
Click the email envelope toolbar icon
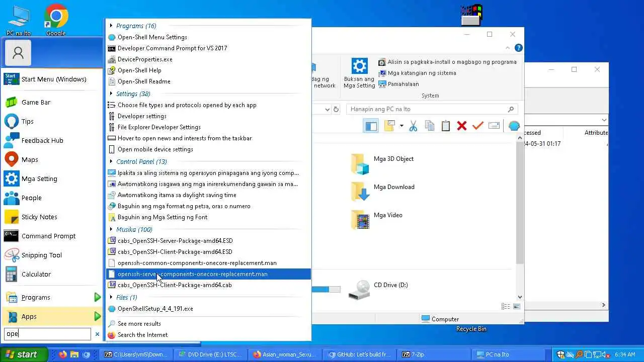click(494, 126)
